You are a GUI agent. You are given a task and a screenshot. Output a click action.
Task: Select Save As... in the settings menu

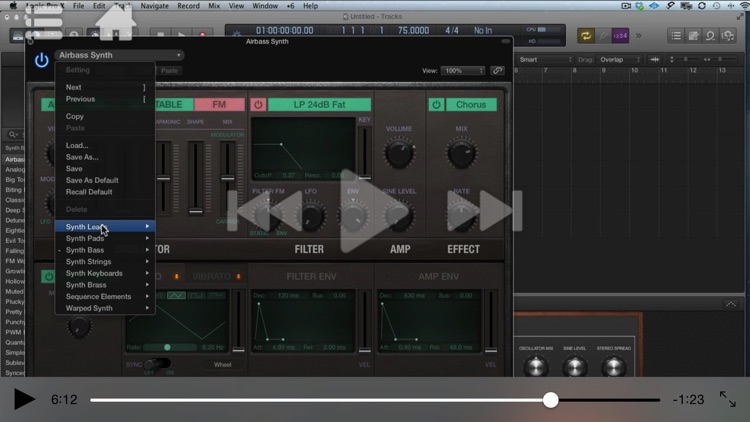[105, 157]
